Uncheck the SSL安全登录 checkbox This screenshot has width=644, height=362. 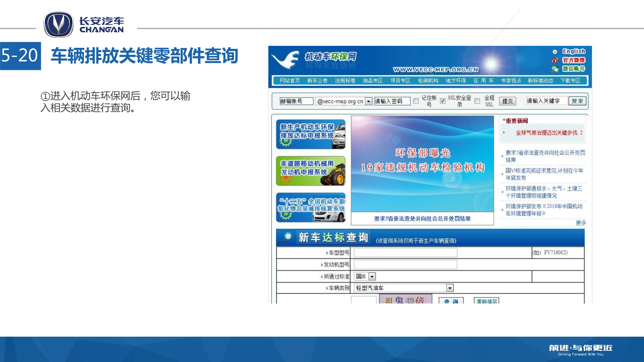pyautogui.click(x=443, y=101)
